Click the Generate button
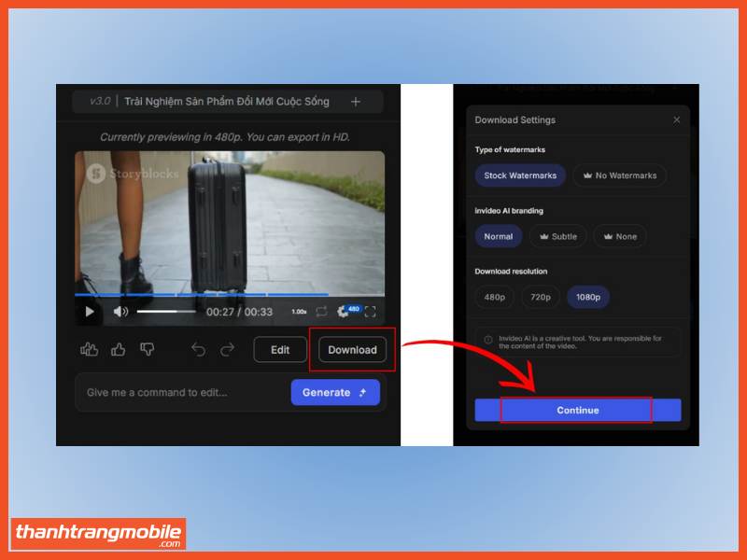 [x=335, y=392]
